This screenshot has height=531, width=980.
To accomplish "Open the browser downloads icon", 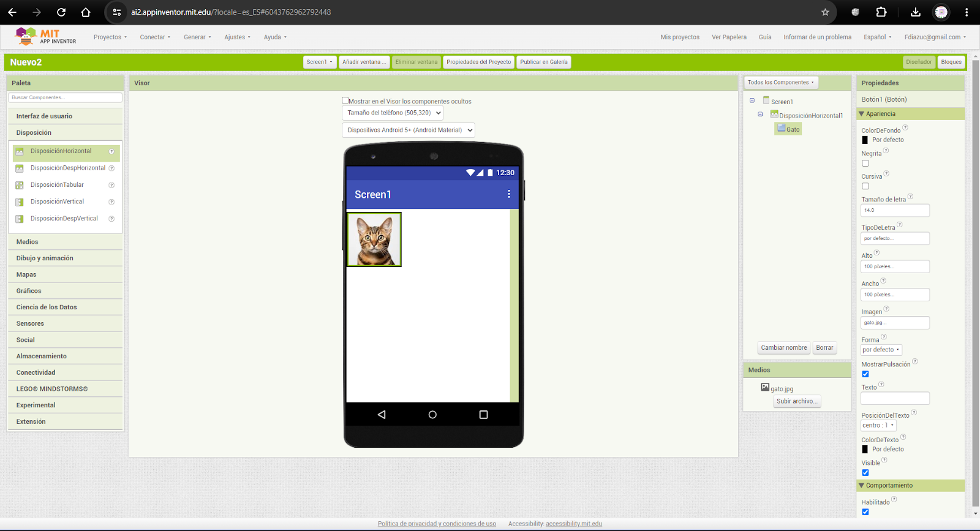I will (916, 12).
